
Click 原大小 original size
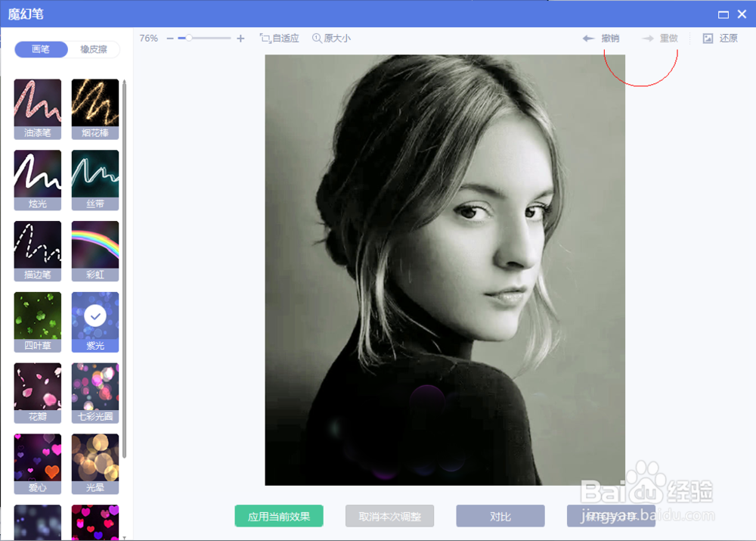pyautogui.click(x=332, y=38)
